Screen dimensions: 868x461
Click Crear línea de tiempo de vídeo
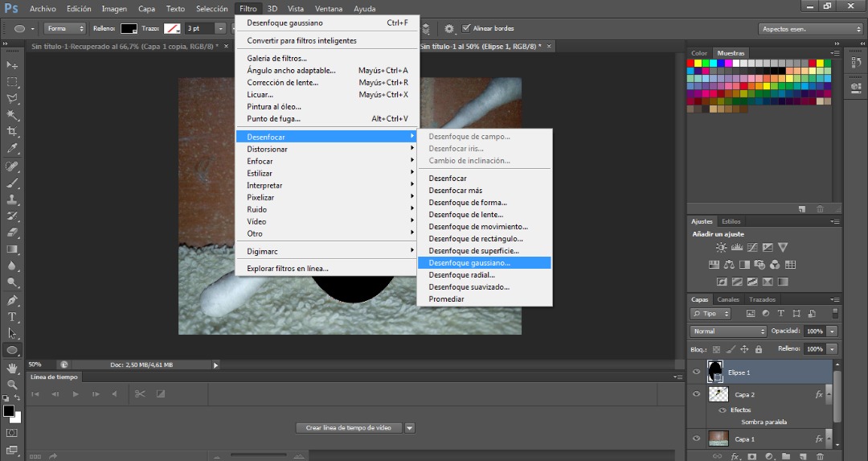tap(348, 428)
